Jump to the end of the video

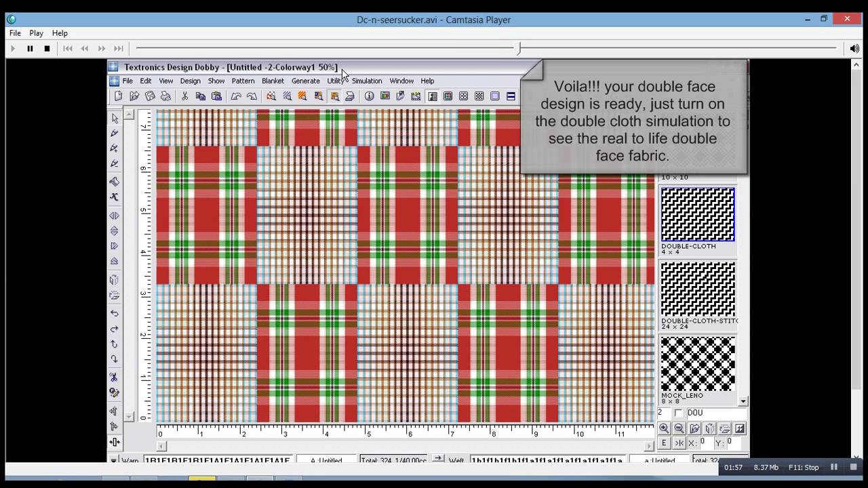[119, 48]
